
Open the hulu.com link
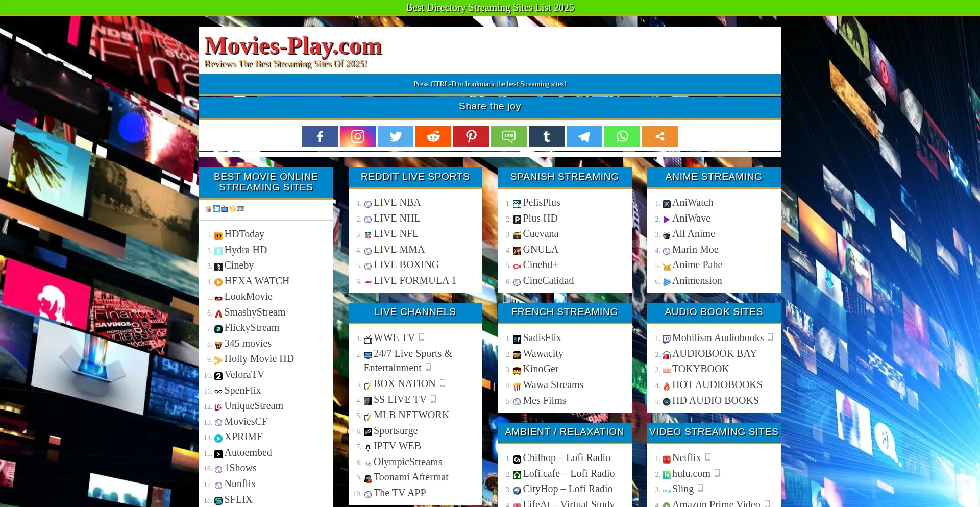[691, 474]
